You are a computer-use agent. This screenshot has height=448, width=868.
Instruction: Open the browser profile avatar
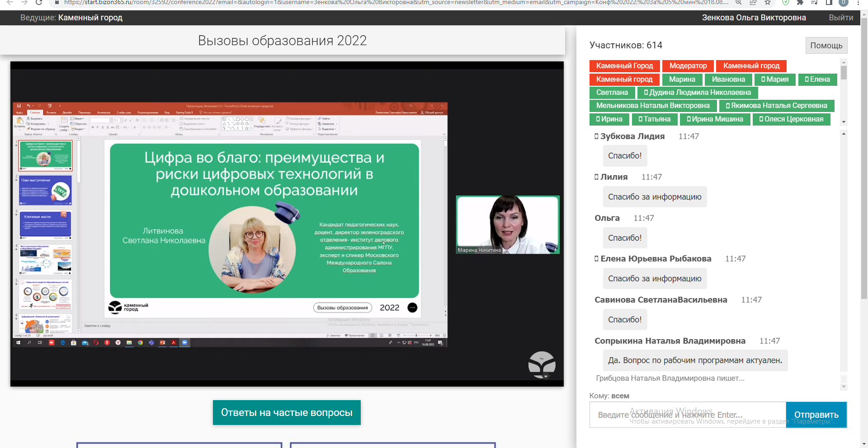click(844, 2)
